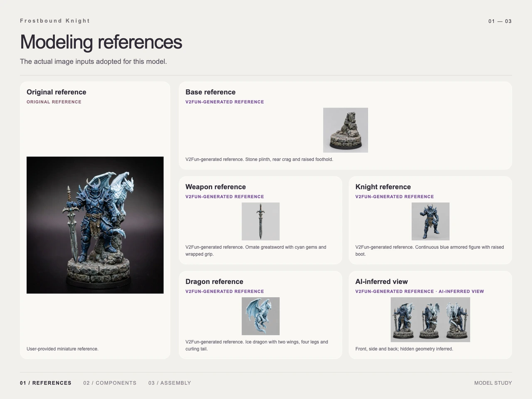
Task: Click the ice dragon description caption
Action: 257,345
